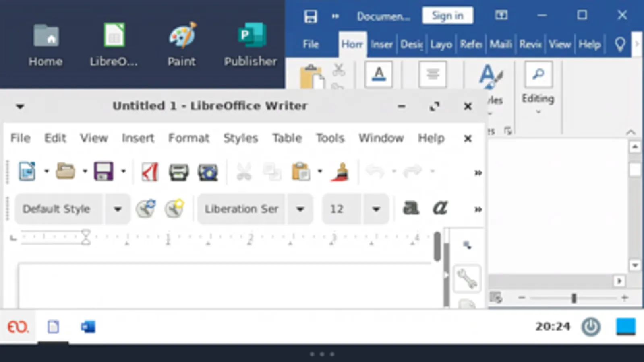Open the Table menu in Writer
The image size is (644, 362).
287,138
